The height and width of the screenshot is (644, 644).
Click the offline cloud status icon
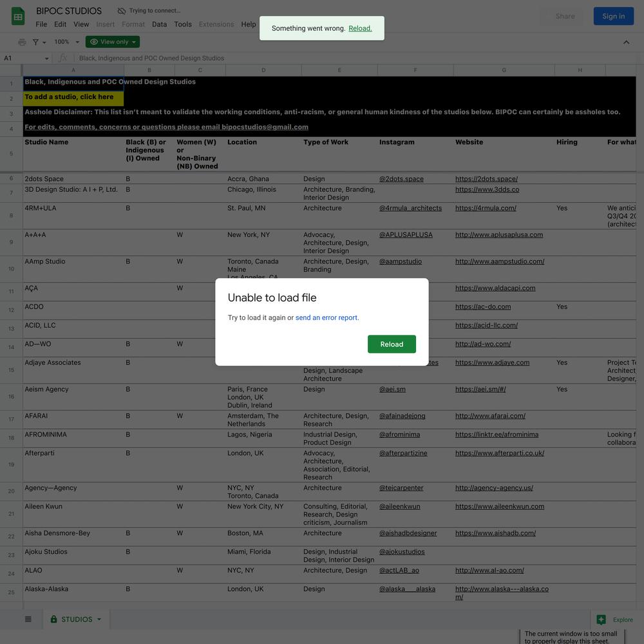point(122,11)
